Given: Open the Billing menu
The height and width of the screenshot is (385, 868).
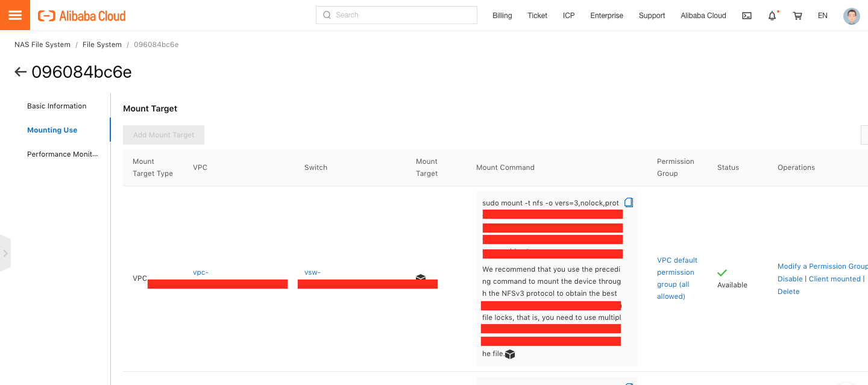Looking at the screenshot, I should 502,16.
